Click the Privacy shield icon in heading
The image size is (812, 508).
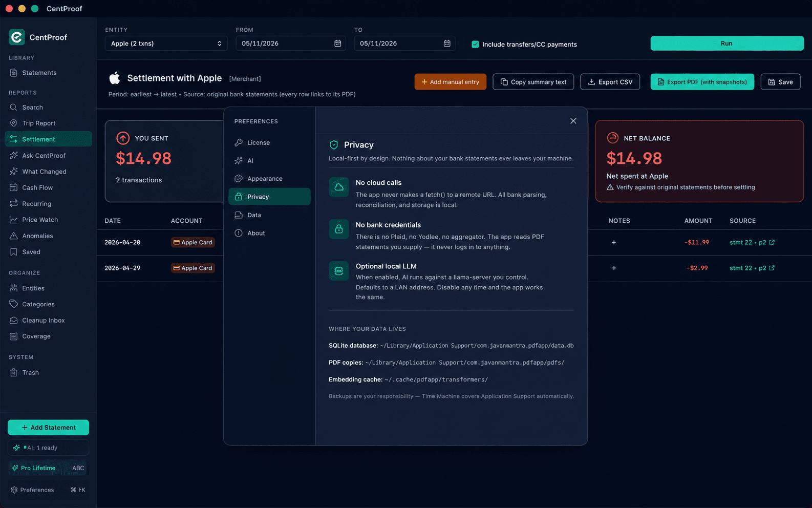click(334, 145)
